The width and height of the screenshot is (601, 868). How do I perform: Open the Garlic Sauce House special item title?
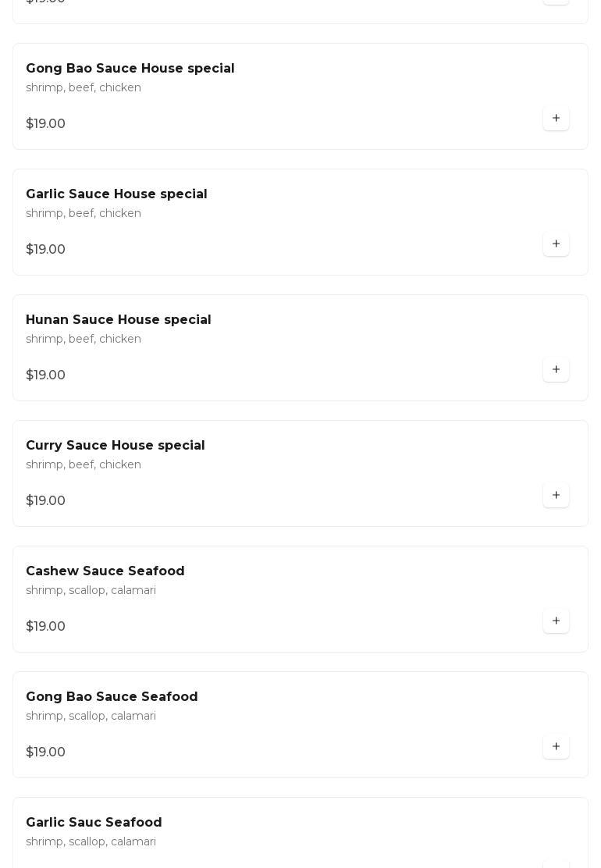(x=116, y=194)
